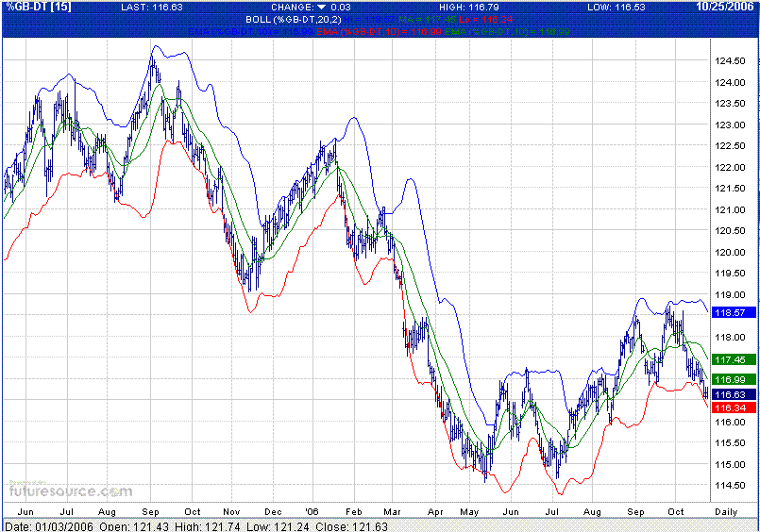The width and height of the screenshot is (760, 532).
Task: Click the High: 121.74 status entry
Action: [208, 526]
